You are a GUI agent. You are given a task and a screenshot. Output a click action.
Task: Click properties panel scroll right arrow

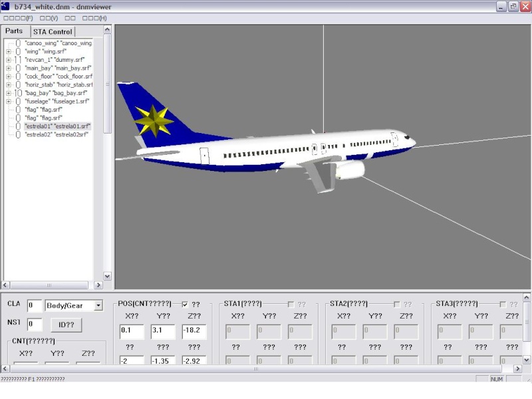(x=517, y=368)
